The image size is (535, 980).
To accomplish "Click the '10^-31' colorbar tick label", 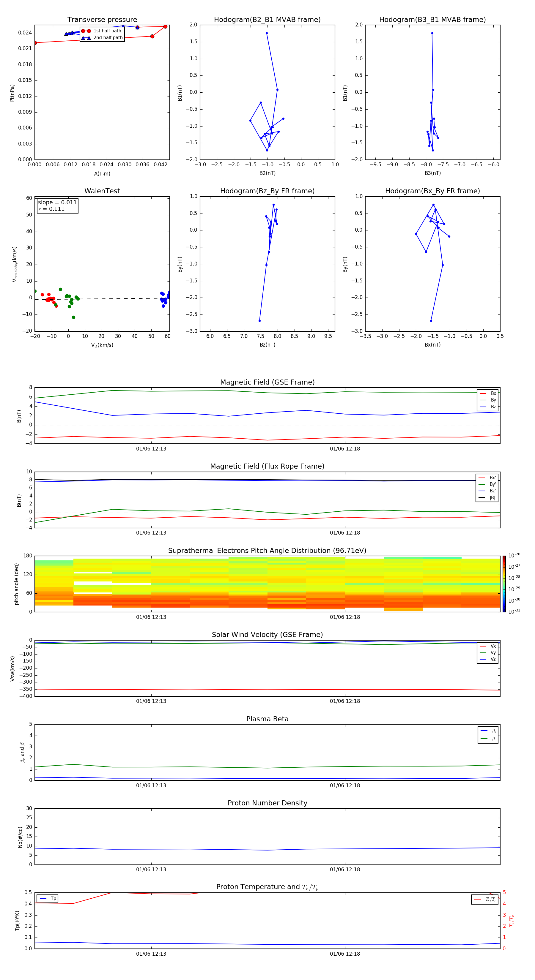I will 514,611.
